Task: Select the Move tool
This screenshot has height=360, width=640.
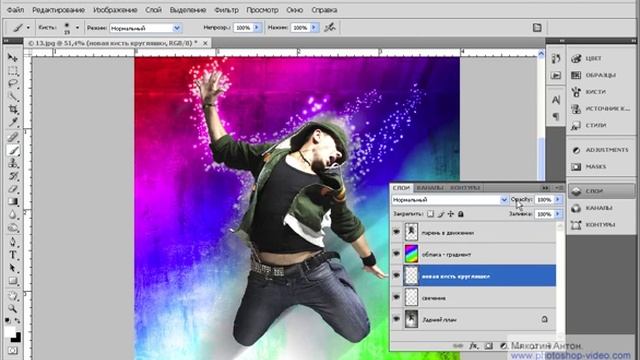Action: coord(13,58)
